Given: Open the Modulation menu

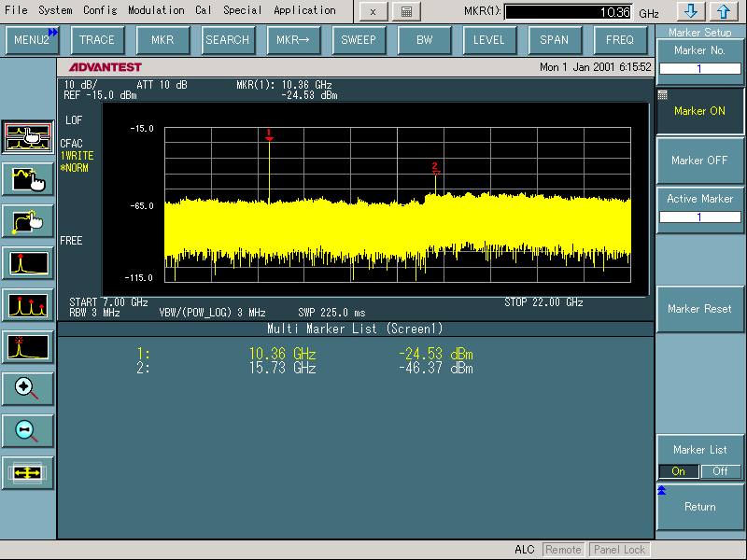Looking at the screenshot, I should point(156,10).
